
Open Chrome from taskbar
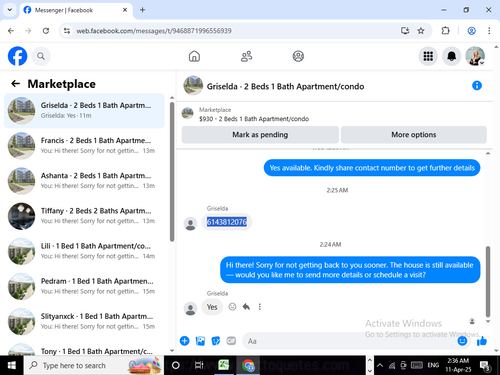248,365
